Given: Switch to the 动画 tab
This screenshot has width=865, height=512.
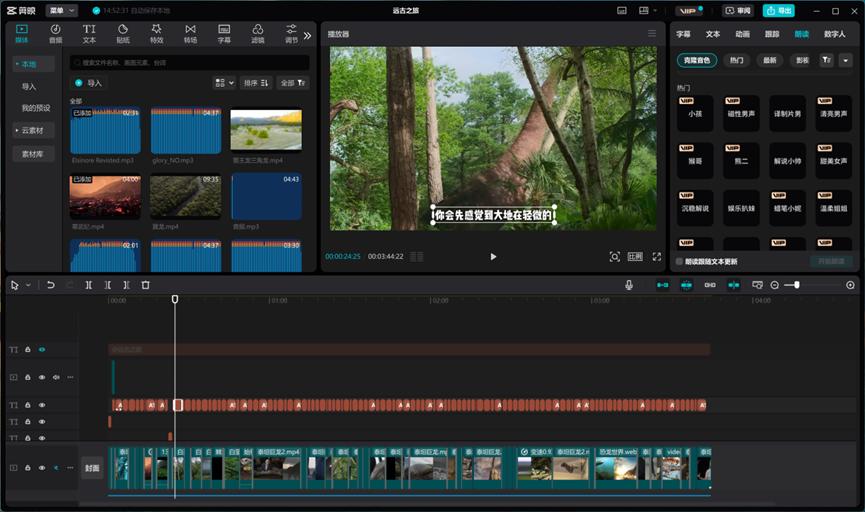Looking at the screenshot, I should pos(742,34).
